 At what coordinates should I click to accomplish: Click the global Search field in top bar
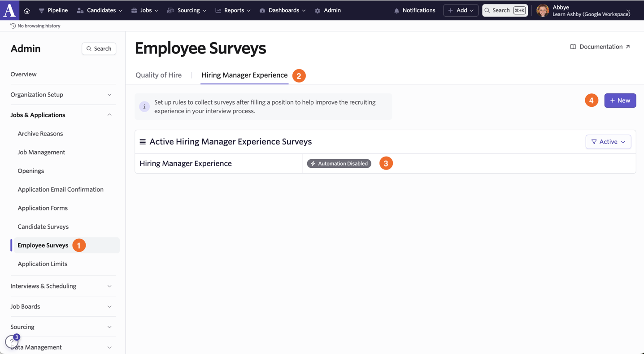pos(505,10)
